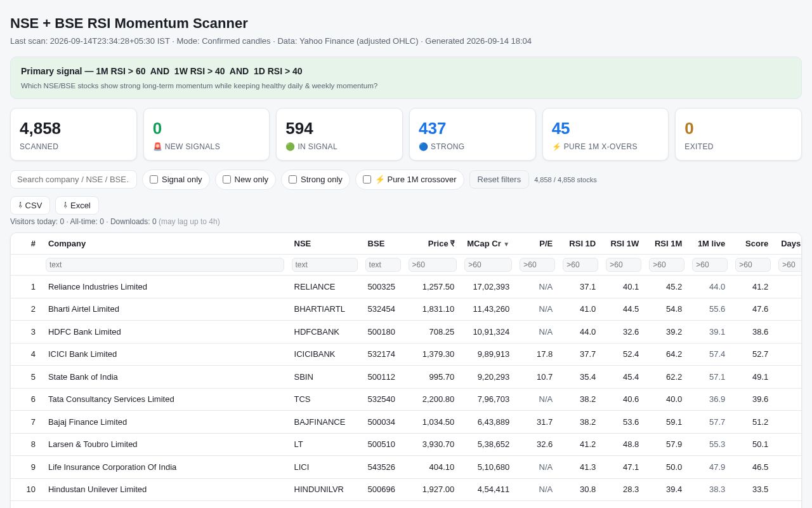
Task: Download the table as CSV
Action: (30, 206)
